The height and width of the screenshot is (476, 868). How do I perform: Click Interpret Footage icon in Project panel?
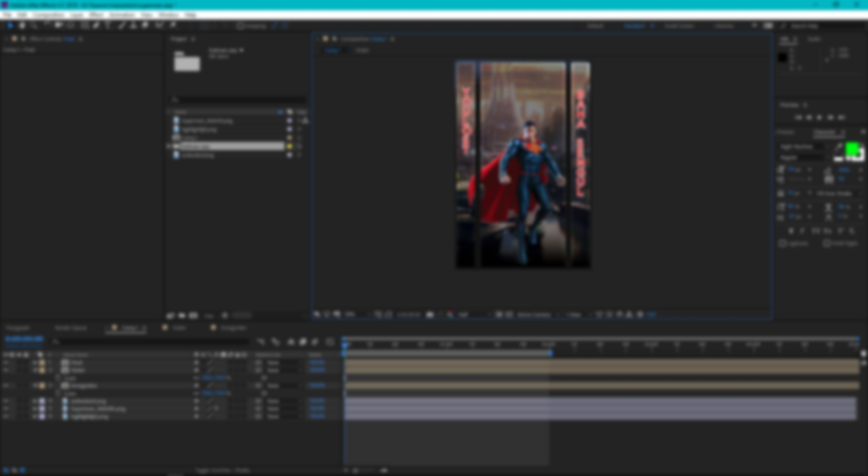point(170,316)
